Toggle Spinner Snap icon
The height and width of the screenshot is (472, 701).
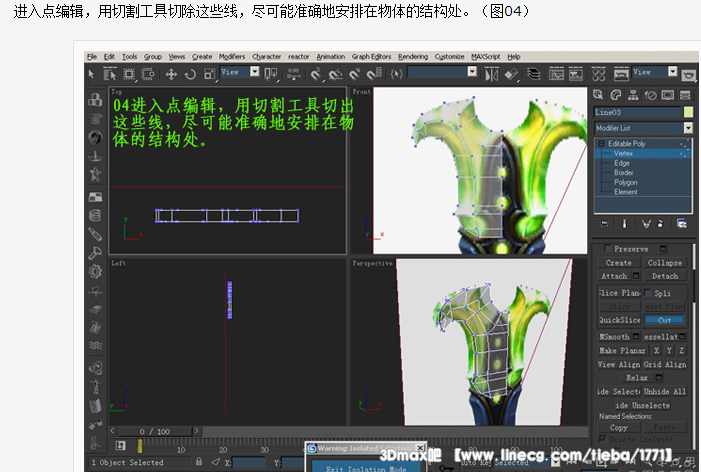click(374, 74)
